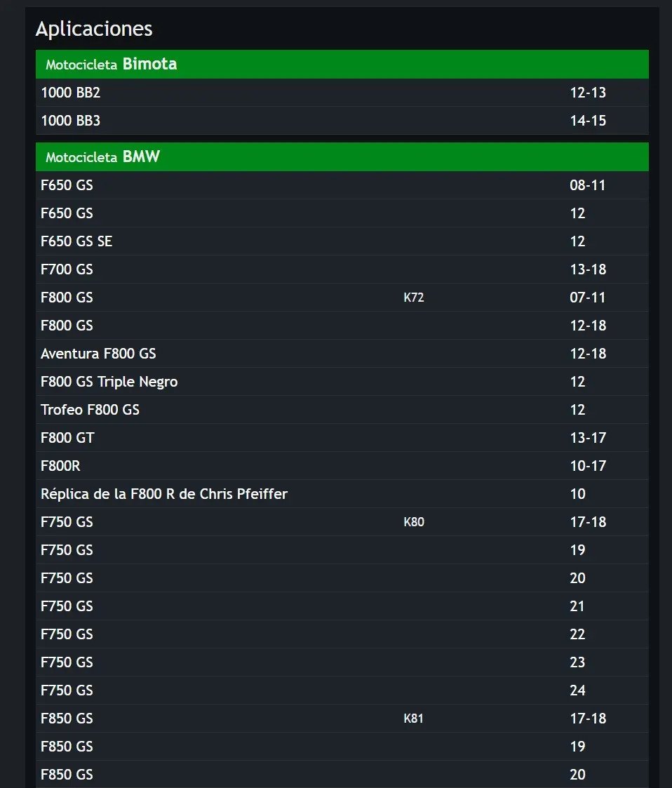
Task: Select the F650 GS SE entry
Action: coord(342,241)
